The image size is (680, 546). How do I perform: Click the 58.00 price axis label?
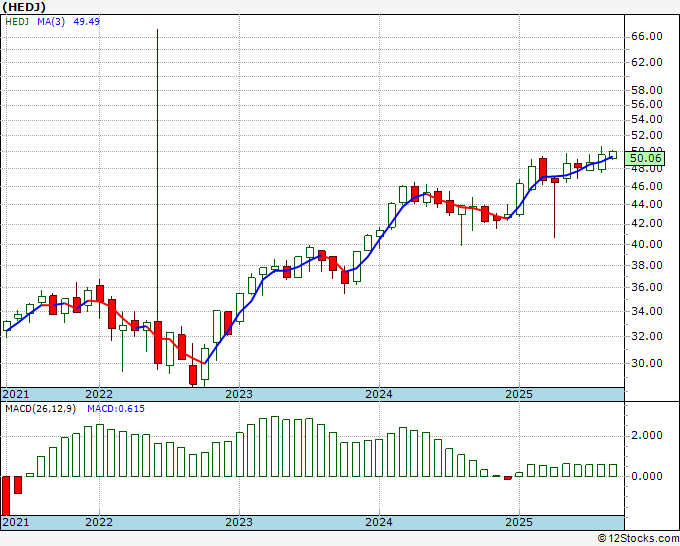(x=647, y=90)
